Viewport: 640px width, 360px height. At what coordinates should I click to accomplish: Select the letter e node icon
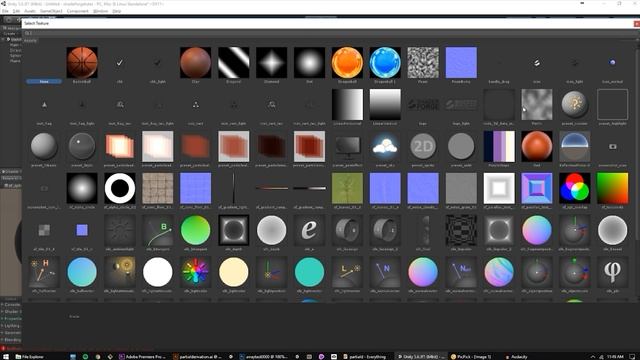pyautogui.click(x=309, y=230)
